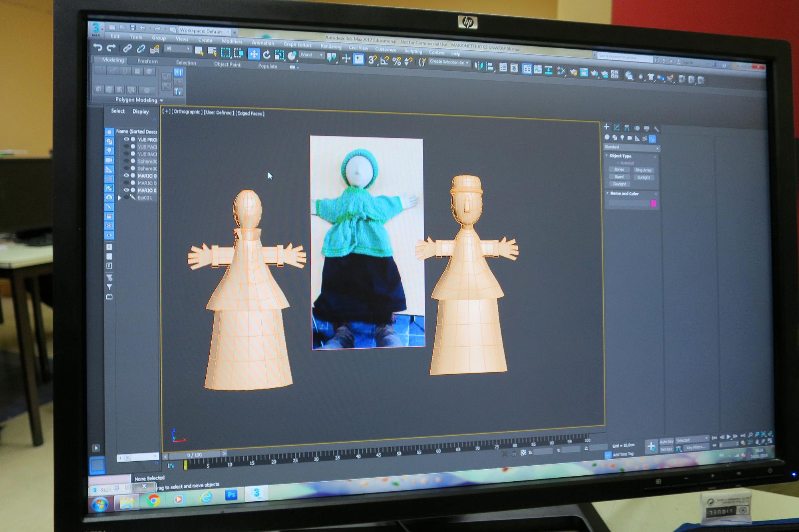Viewport: 799px width, 532px height.
Task: Activate the Select and Link chain tool
Action: click(x=127, y=49)
